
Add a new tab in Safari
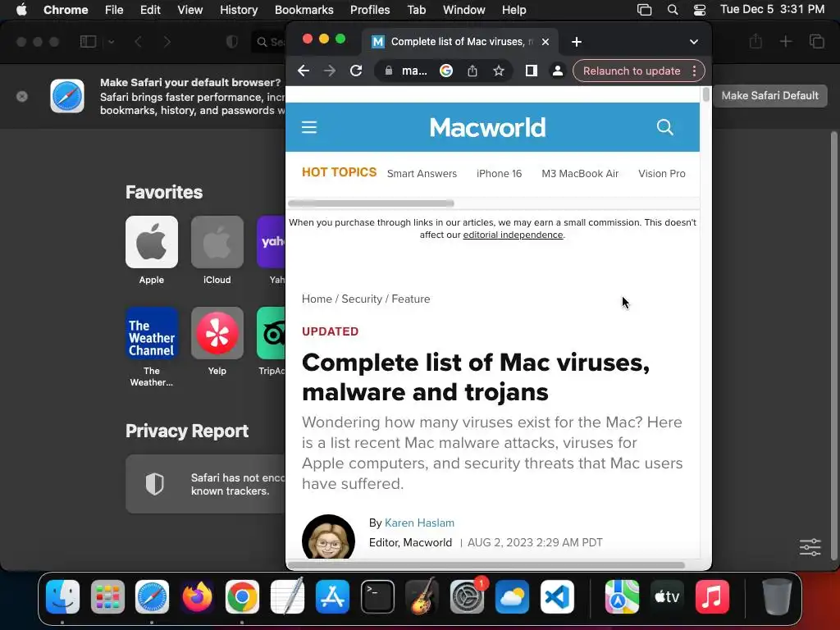(x=785, y=41)
